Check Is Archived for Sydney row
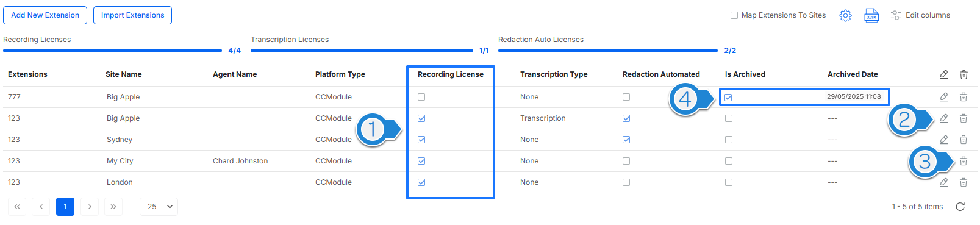The image size is (980, 225). (x=729, y=140)
